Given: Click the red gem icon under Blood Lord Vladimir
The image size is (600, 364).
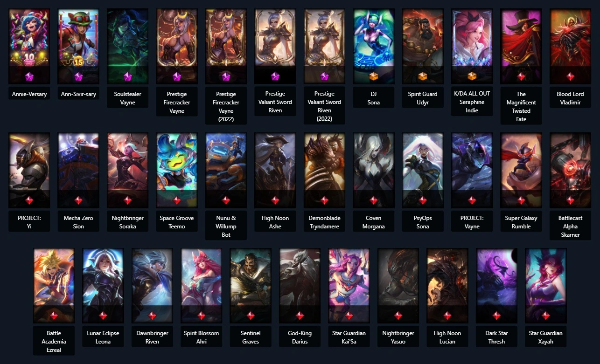Looking at the screenshot, I should (x=570, y=76).
